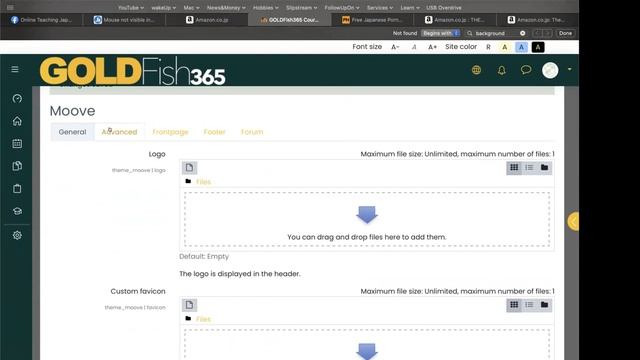Open the calendar icon in sidebar
This screenshot has width=640, height=360.
17,143
